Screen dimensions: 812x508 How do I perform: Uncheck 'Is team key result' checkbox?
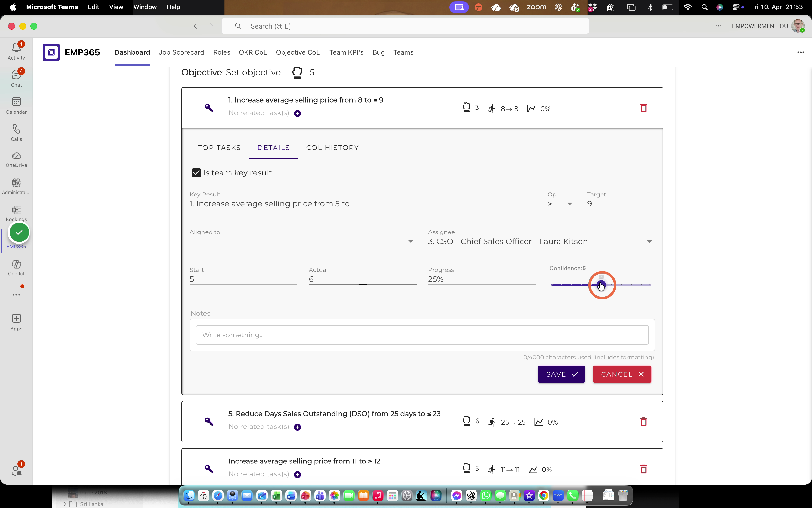(x=196, y=173)
